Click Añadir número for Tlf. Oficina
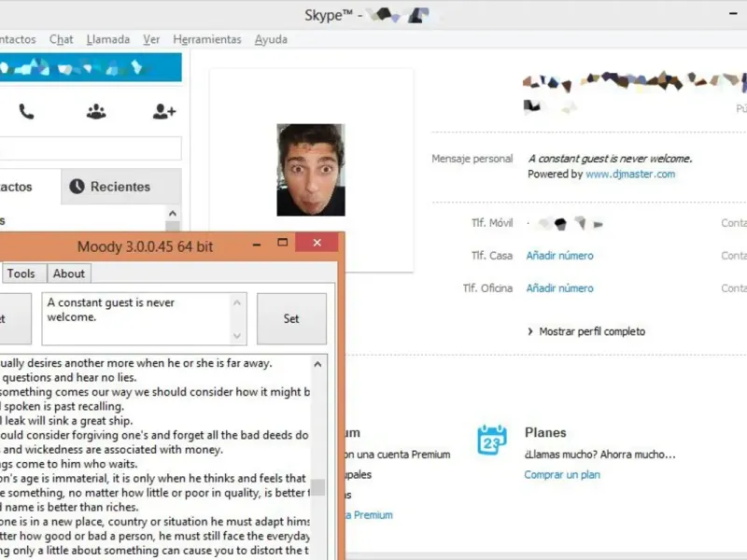 coord(559,288)
